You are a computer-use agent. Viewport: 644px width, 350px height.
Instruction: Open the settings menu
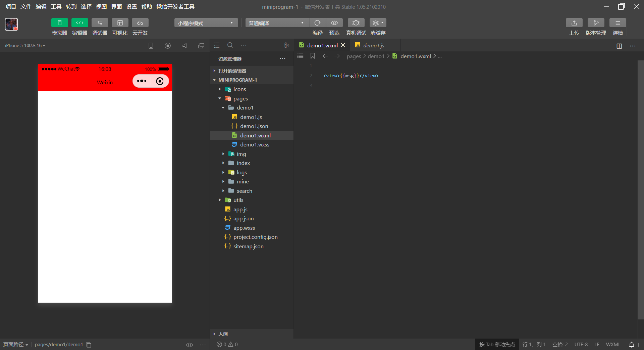[x=131, y=7]
